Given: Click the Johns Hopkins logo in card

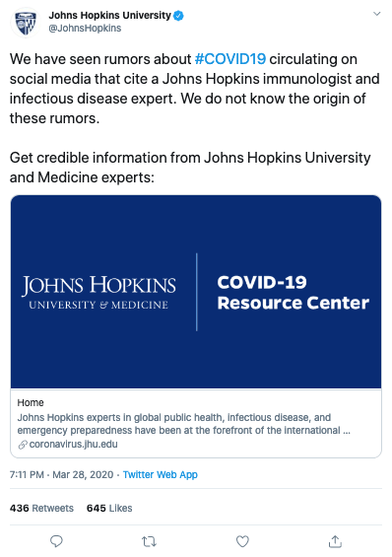Looking at the screenshot, I should point(98,292).
